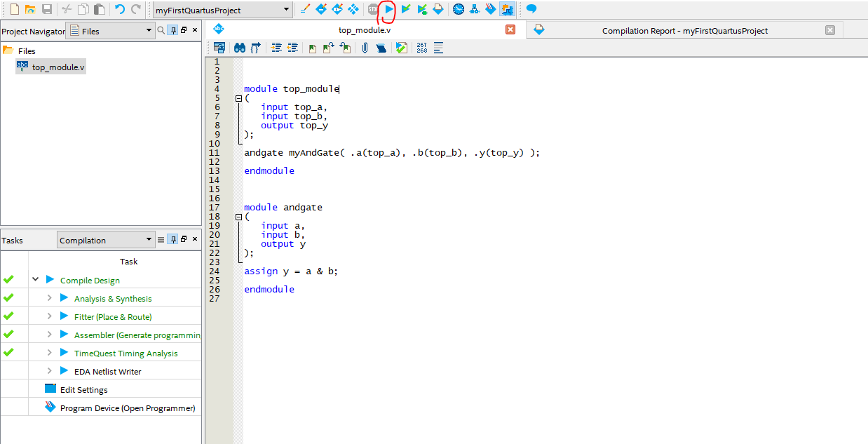
Task: Decrease indent of selected lines
Action: 292,48
